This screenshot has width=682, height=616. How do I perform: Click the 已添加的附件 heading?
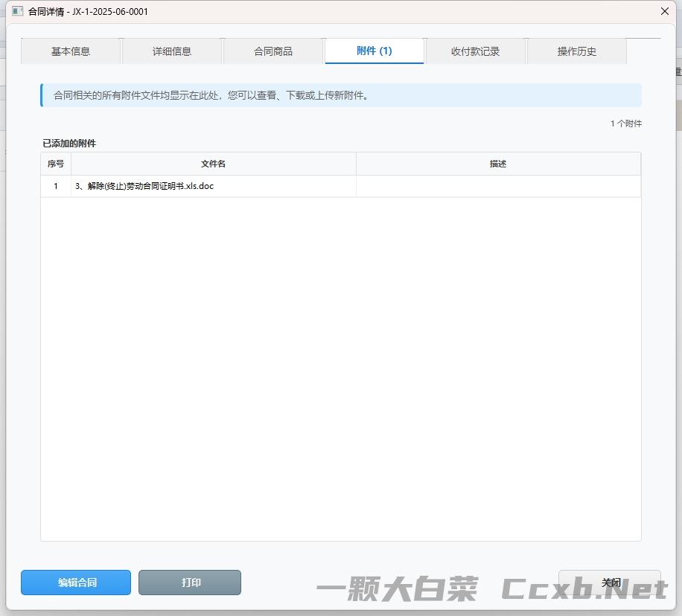tap(69, 144)
